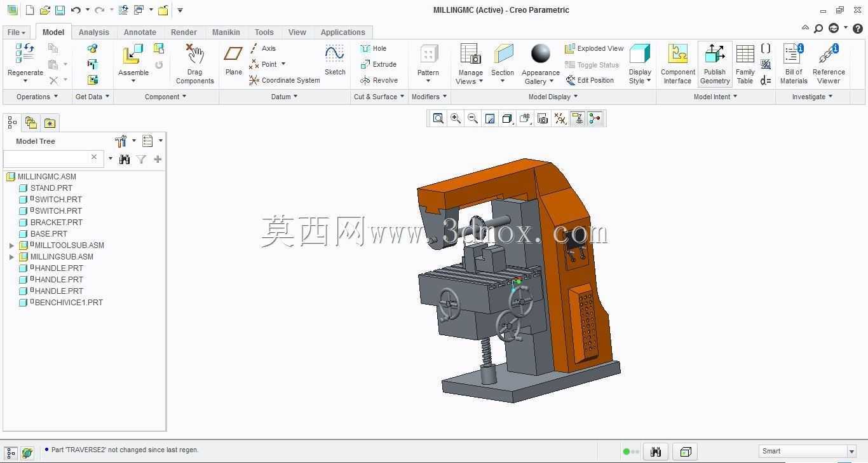The height and width of the screenshot is (463, 868).
Task: Open the Datum group dropdown
Action: coord(284,97)
